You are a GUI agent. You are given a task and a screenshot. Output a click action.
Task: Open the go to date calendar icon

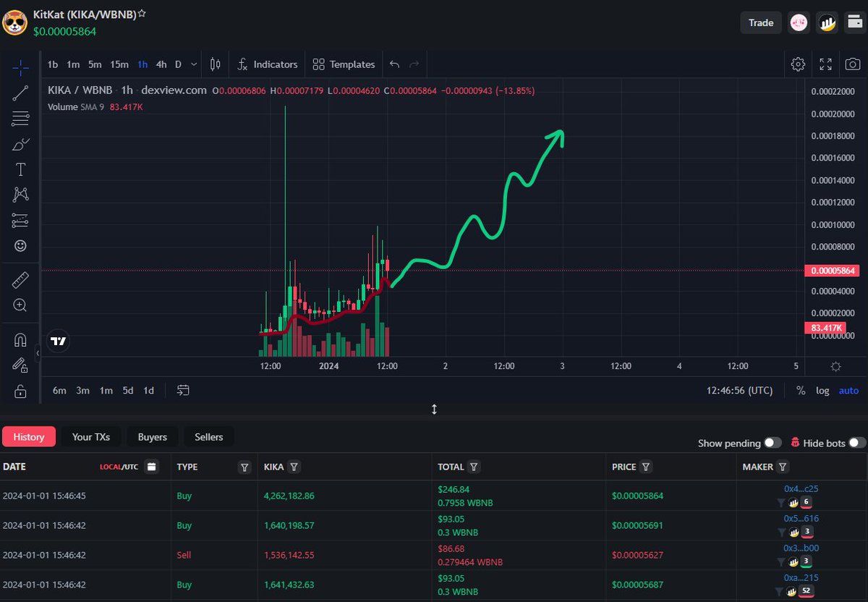(x=183, y=391)
